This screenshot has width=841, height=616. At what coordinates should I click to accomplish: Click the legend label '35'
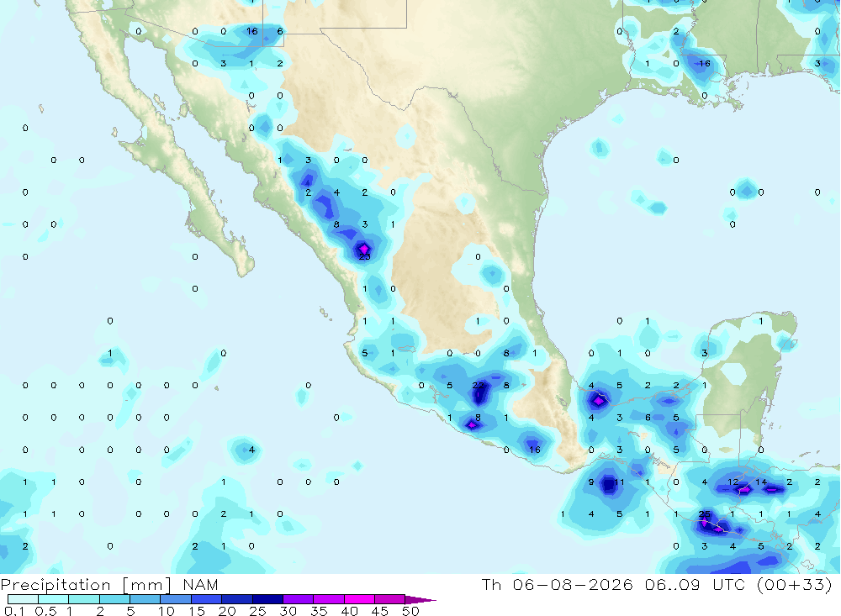319,611
